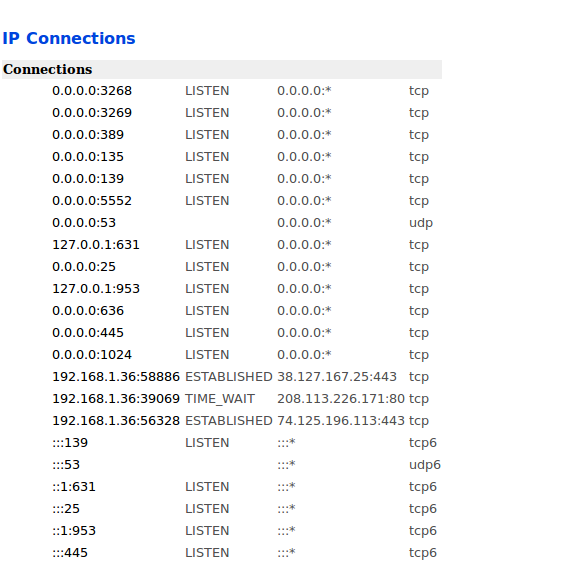The height and width of the screenshot is (563, 571).
Task: Click local address 0.0.0.0:389
Action: [x=88, y=135]
